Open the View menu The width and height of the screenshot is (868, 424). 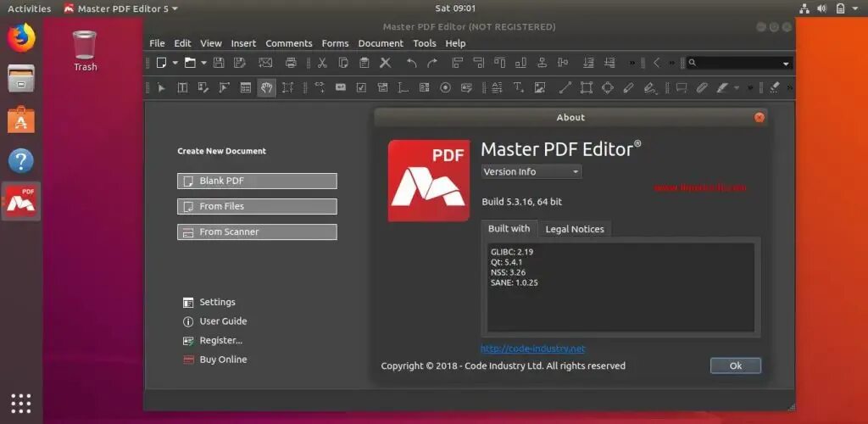point(211,43)
